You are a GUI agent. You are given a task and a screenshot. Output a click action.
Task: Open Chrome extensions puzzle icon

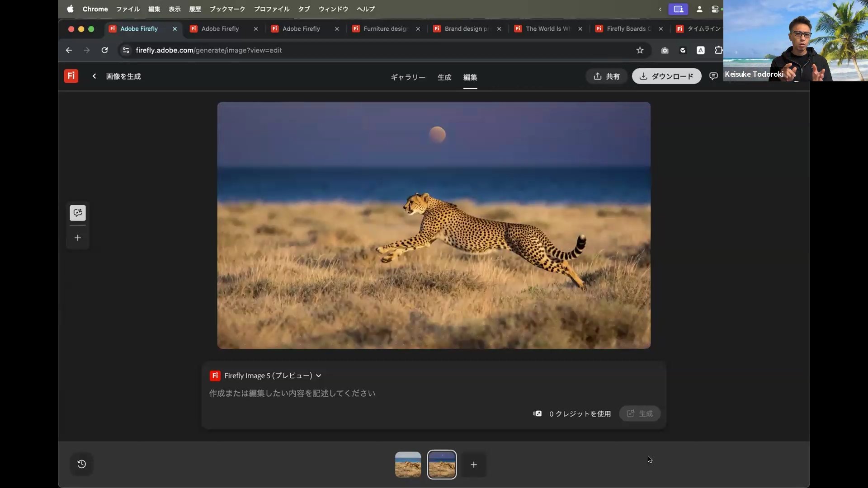718,50
